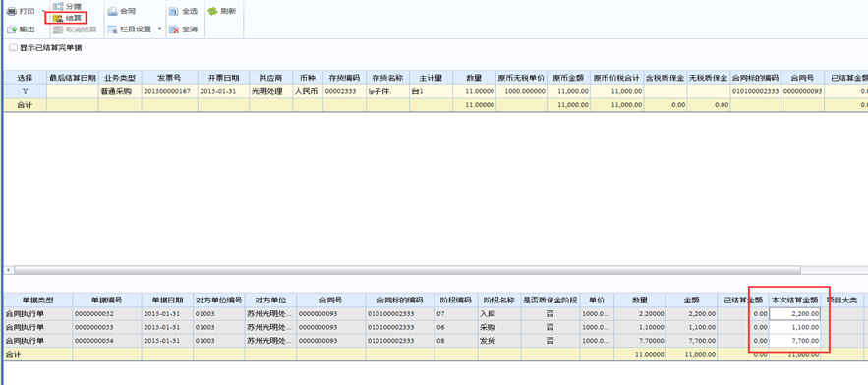Screen dimensions: 868x385
Task: Toggle the 显示已结算完单据 checkbox
Action: click(14, 48)
